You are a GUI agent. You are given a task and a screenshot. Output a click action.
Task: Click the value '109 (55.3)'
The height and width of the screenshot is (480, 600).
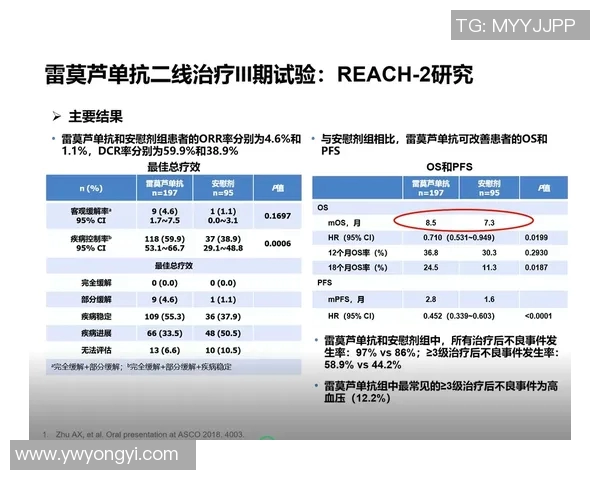coord(165,317)
